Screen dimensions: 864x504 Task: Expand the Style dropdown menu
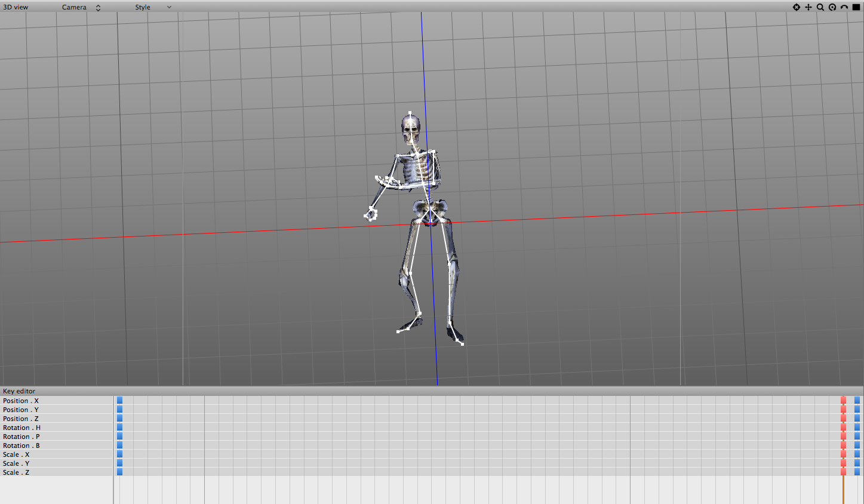pyautogui.click(x=153, y=7)
